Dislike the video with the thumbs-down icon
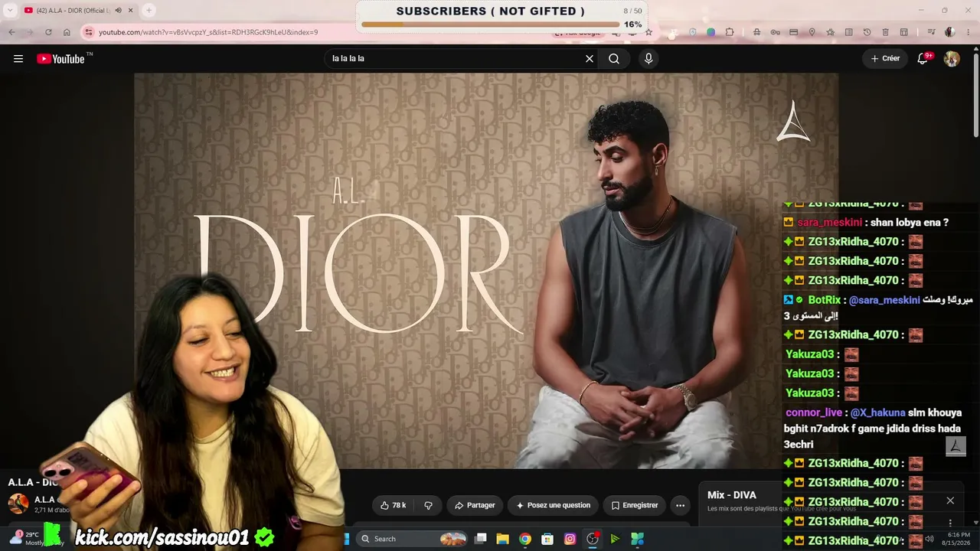This screenshot has height=551, width=980. click(x=428, y=506)
